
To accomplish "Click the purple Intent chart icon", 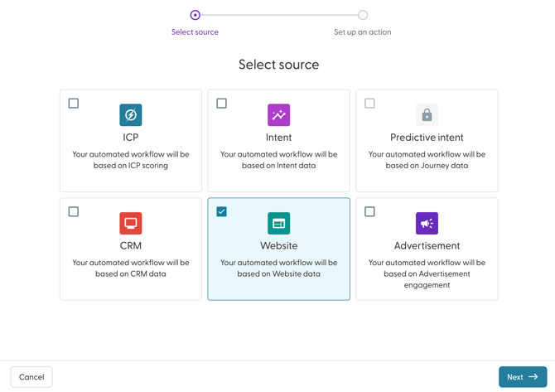I will pos(278,115).
